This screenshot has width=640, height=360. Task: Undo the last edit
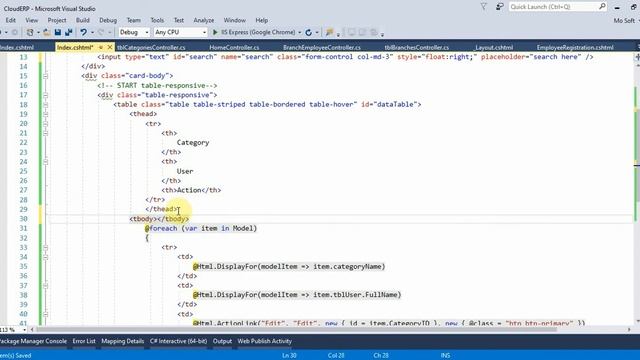[x=83, y=32]
